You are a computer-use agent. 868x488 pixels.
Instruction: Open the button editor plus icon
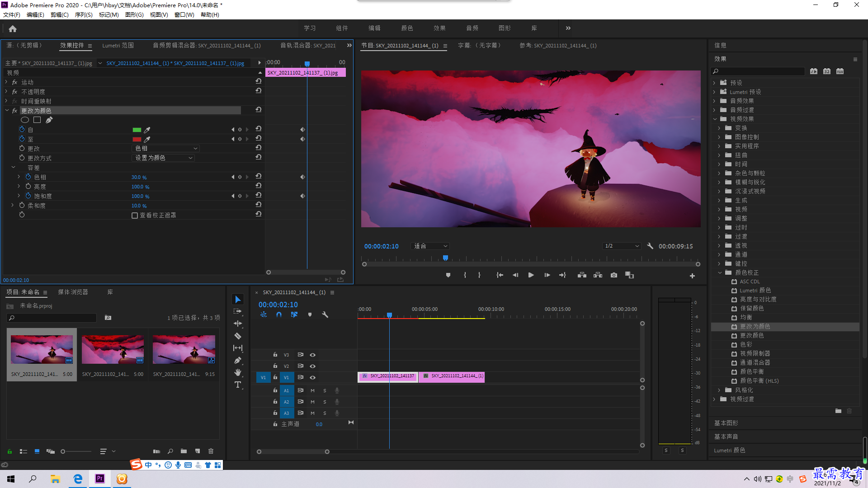(692, 276)
